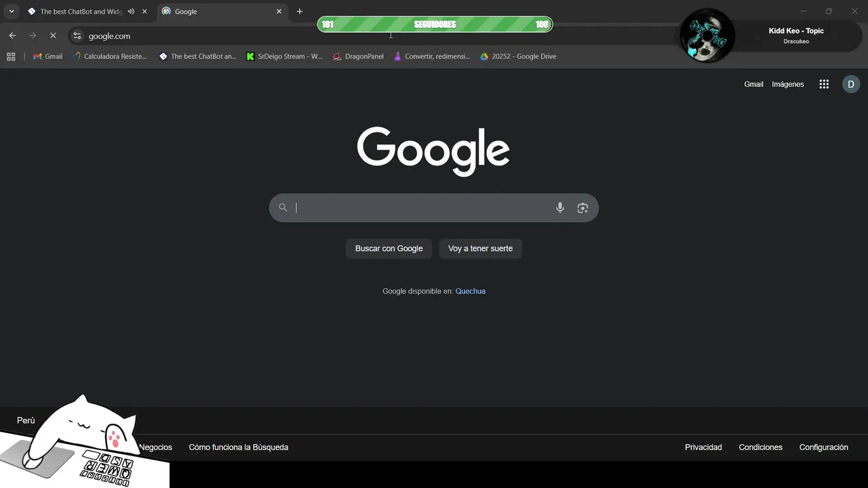This screenshot has height=488, width=868.
Task: Close the ChatBot and Widgets tab
Action: tap(144, 12)
